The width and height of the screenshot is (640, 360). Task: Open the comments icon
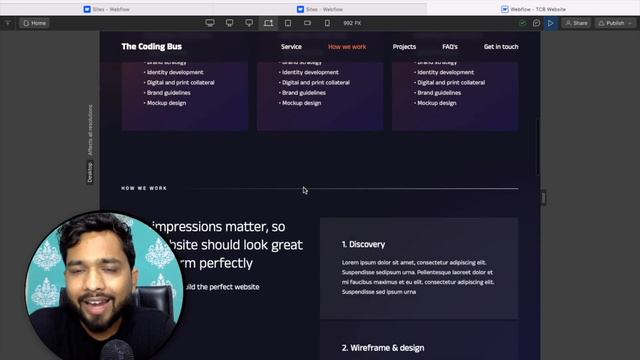click(536, 23)
